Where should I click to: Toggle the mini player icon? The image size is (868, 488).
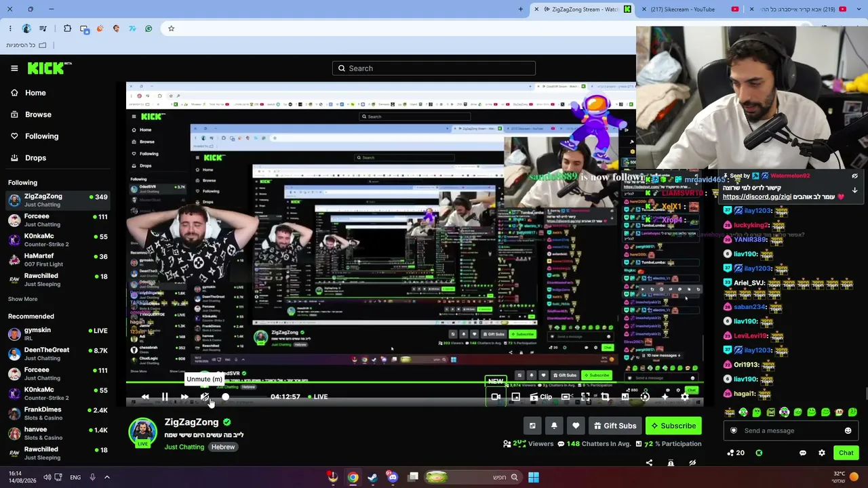[516, 397]
